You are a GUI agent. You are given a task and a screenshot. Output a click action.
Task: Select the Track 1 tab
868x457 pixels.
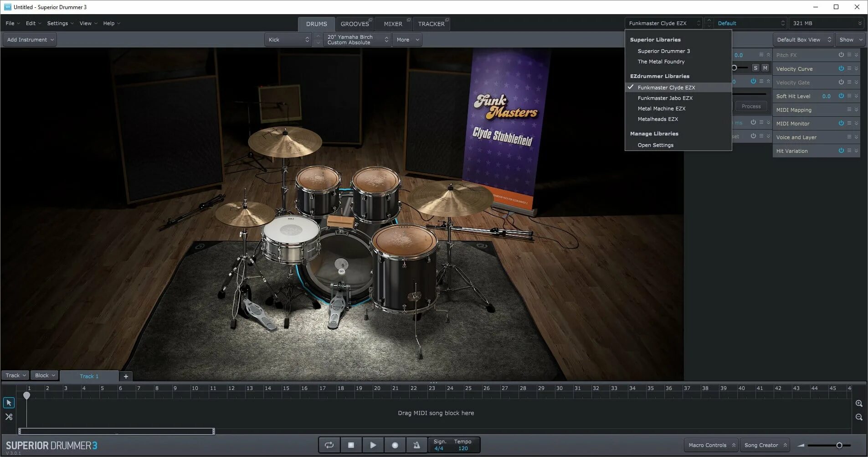pos(89,376)
